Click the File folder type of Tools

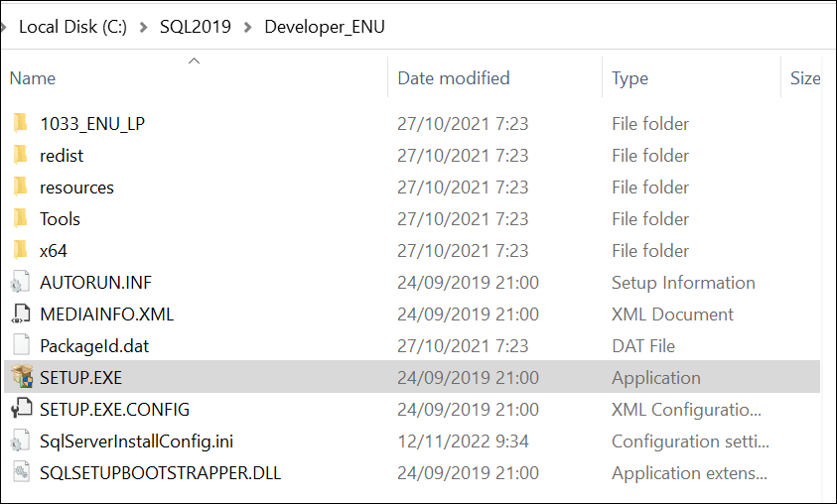point(650,219)
